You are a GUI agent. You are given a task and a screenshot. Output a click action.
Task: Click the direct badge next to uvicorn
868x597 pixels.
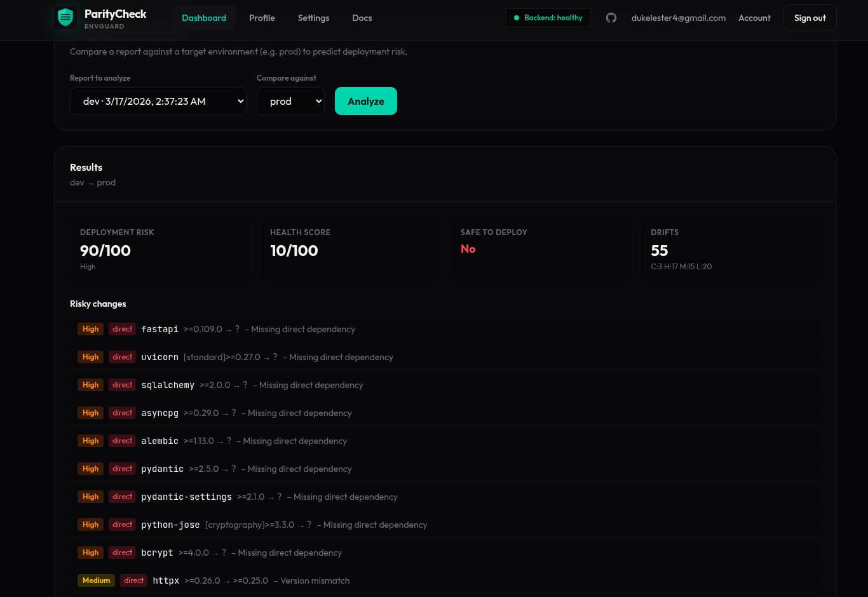click(122, 357)
